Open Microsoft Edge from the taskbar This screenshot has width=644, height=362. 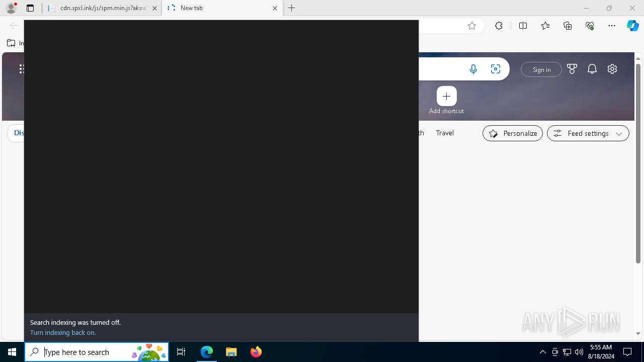[x=207, y=352]
